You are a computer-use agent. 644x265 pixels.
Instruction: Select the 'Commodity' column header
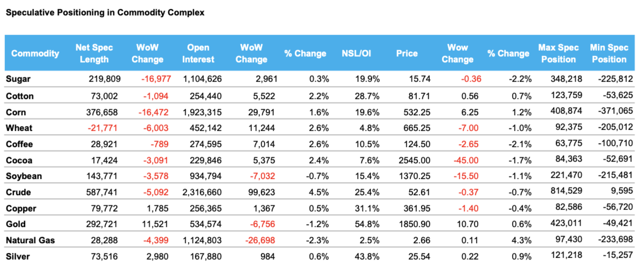click(x=35, y=53)
